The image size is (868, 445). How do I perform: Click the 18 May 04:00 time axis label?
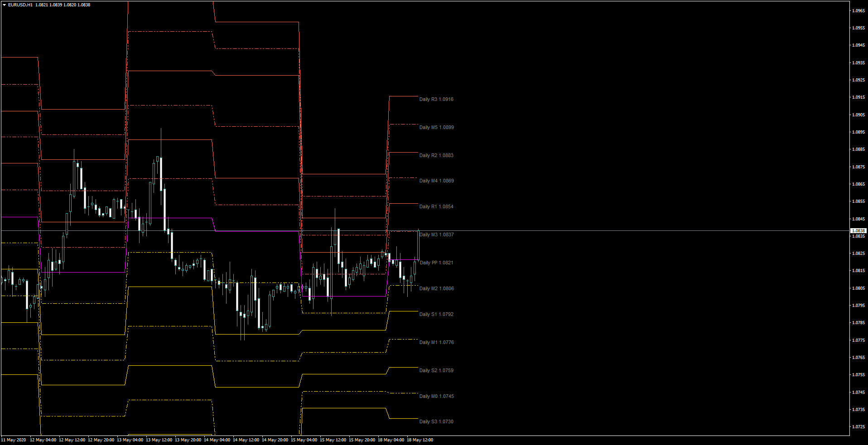coord(391,440)
